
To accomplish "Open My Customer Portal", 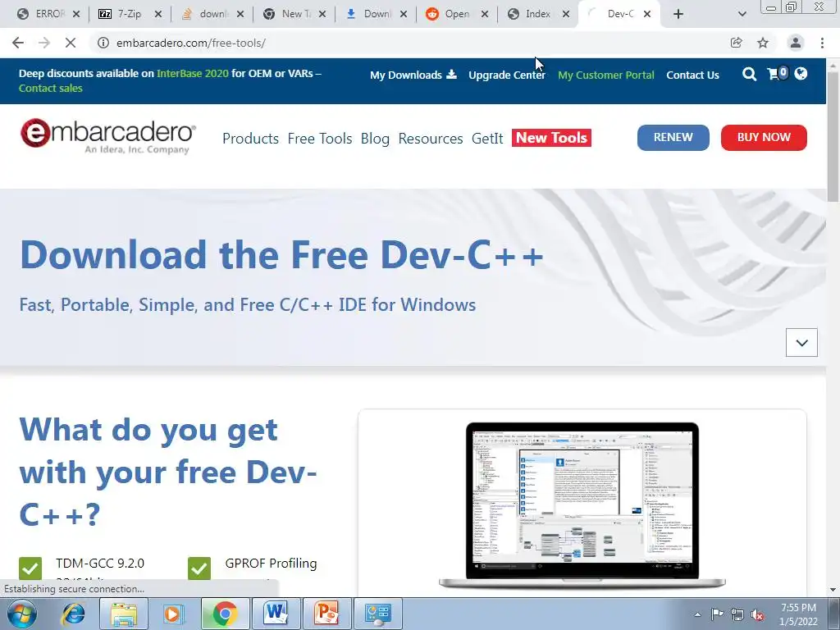I will coord(606,75).
